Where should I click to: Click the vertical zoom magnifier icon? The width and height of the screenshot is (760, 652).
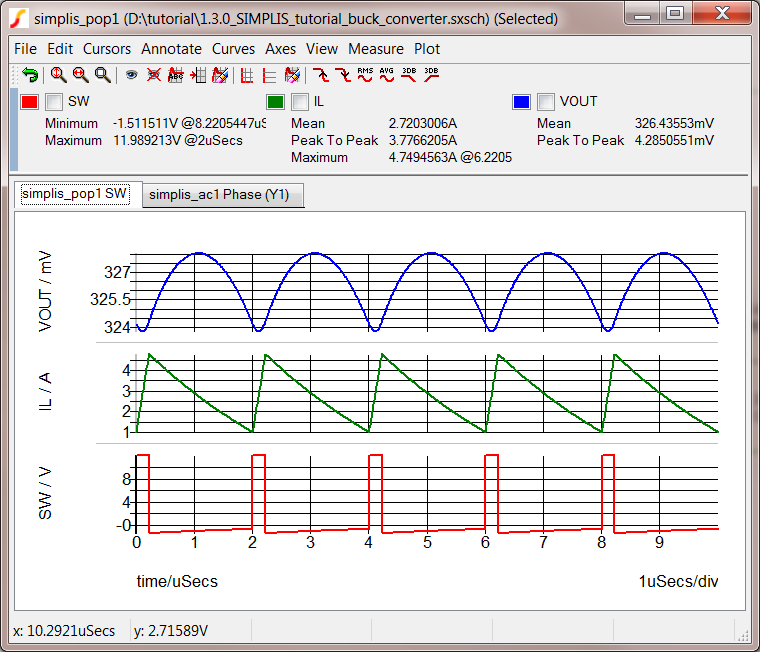pyautogui.click(x=58, y=75)
